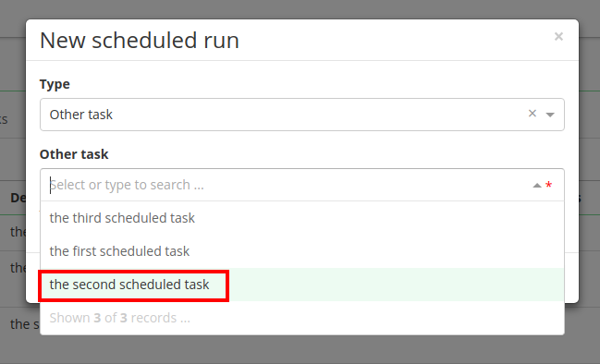
Task: Click the partially hidden 'De' column header
Action: point(18,198)
